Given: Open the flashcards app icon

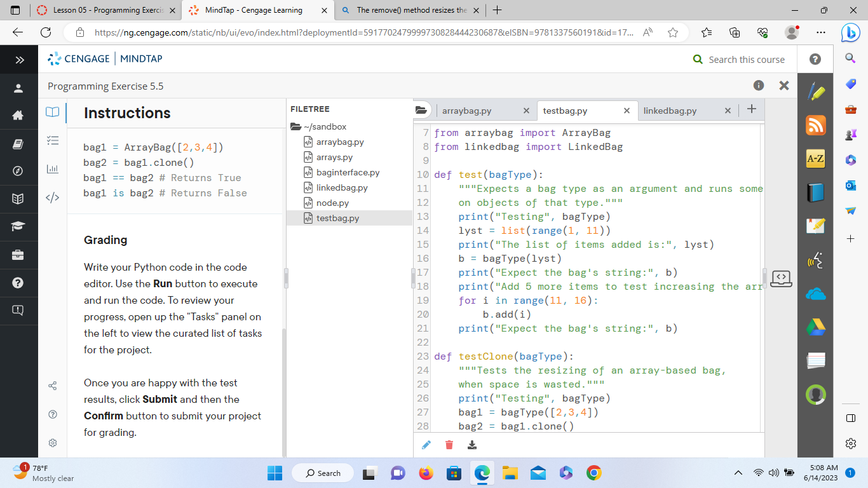Looking at the screenshot, I should (815, 361).
